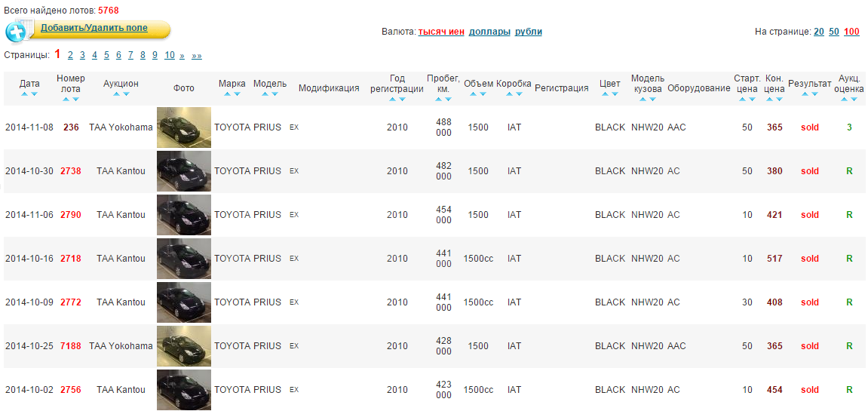Sort Модель кузова descending arrow
Screen dimensions: 868x411
click(652, 99)
